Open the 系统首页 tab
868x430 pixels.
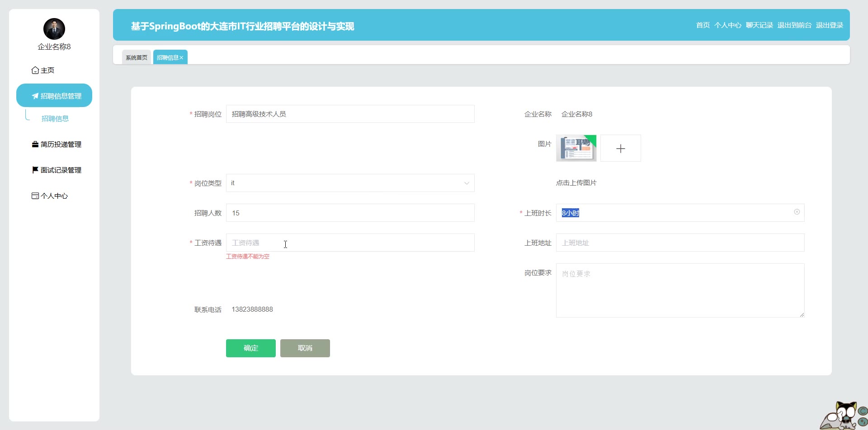137,57
